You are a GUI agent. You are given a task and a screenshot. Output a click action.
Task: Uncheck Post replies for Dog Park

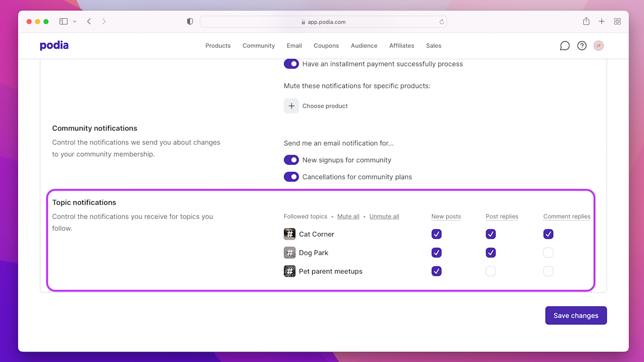(491, 253)
